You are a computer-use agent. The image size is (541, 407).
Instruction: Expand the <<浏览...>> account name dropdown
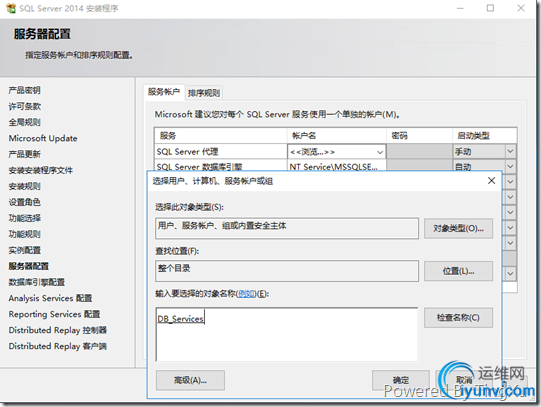pos(380,152)
